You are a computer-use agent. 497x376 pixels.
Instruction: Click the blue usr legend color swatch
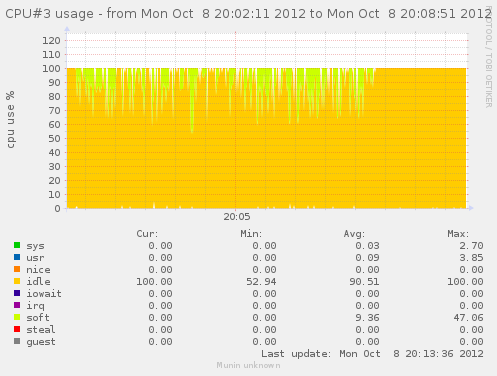17,257
